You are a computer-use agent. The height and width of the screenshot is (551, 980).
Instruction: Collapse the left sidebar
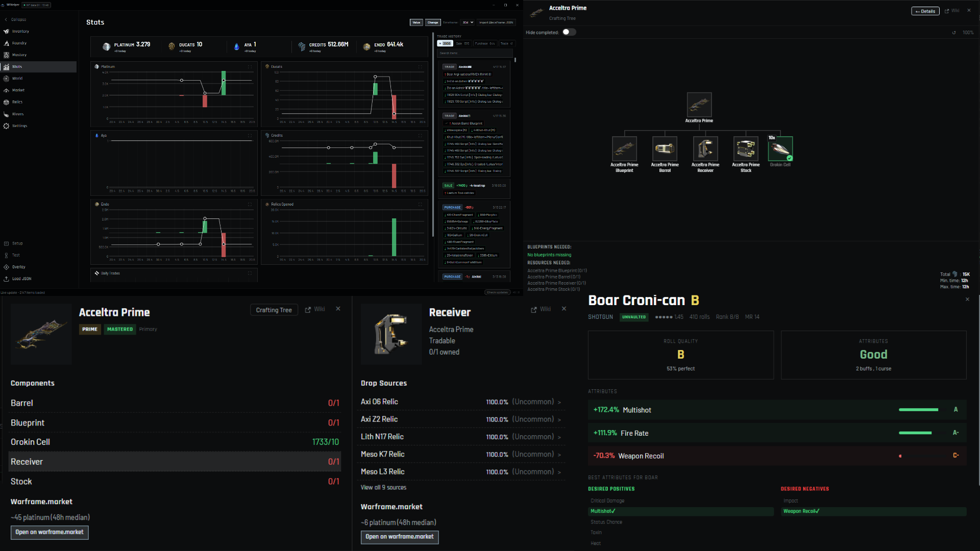(x=15, y=20)
